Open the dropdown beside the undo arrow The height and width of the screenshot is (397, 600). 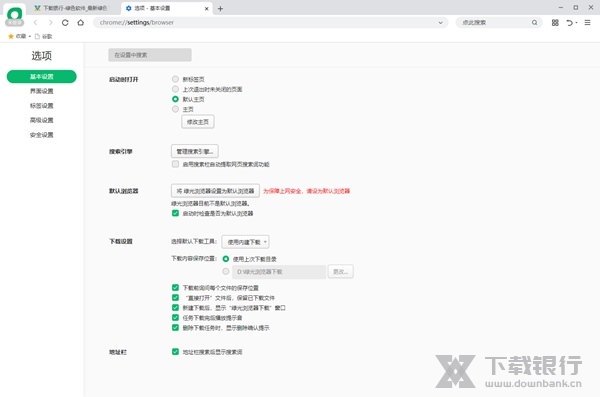[x=576, y=23]
